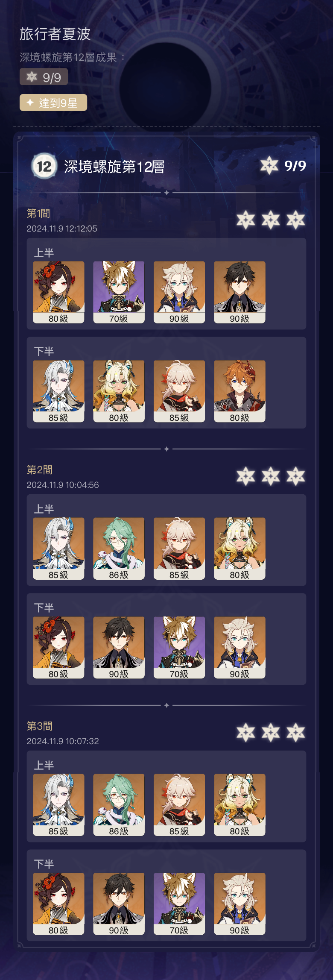Click the level 86 Baizhu portrait in chamber 3 first half

coord(119,805)
